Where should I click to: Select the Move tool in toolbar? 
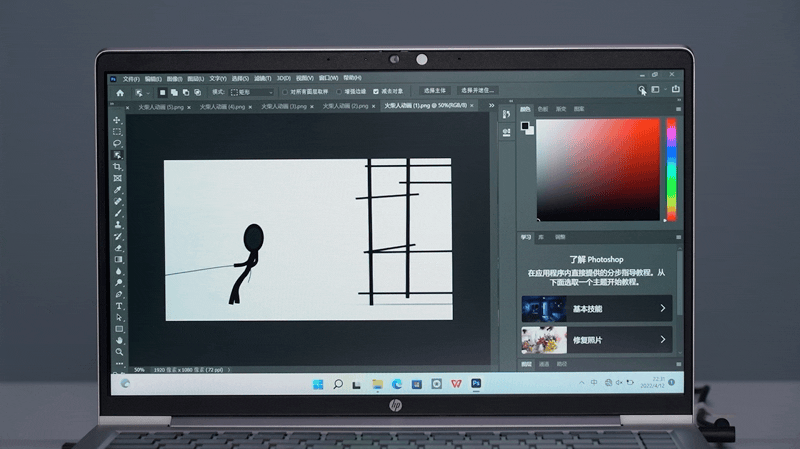pos(117,120)
